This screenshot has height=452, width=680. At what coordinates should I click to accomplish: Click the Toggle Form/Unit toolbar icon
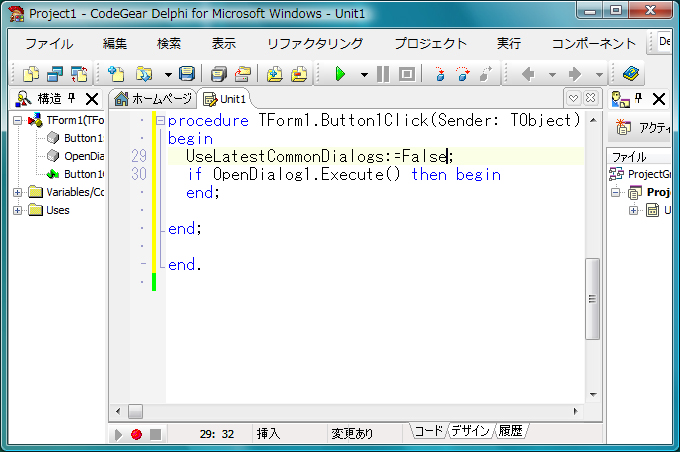tap(79, 74)
